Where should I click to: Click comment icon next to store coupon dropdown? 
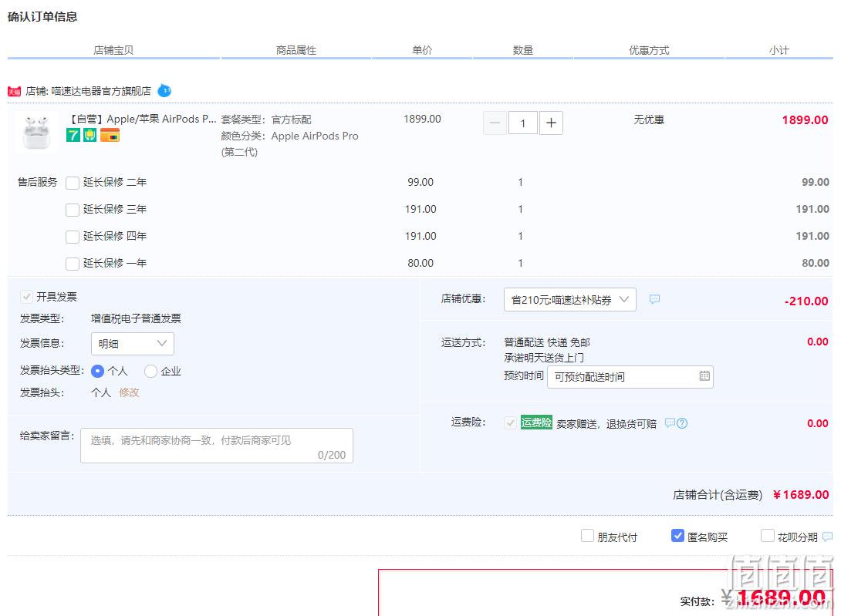(x=654, y=299)
